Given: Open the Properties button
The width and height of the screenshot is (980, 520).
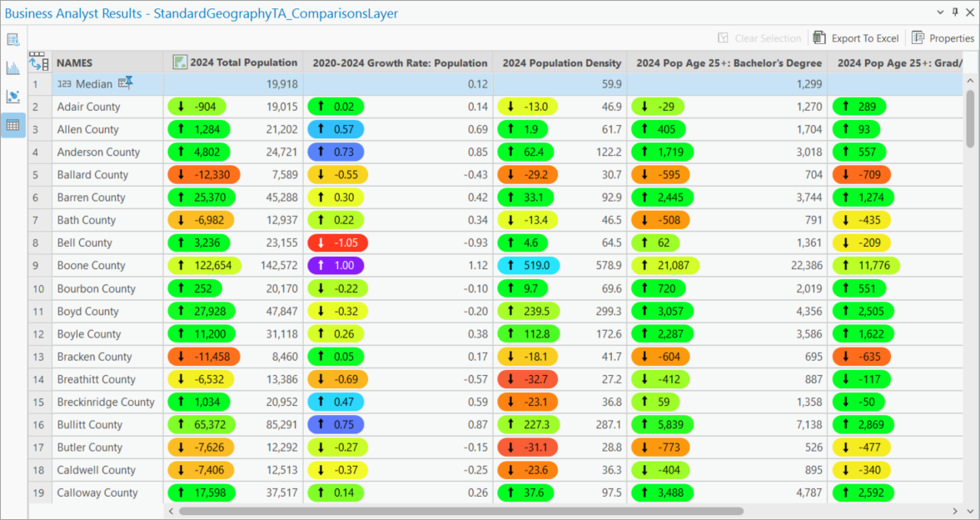Looking at the screenshot, I should 943,37.
